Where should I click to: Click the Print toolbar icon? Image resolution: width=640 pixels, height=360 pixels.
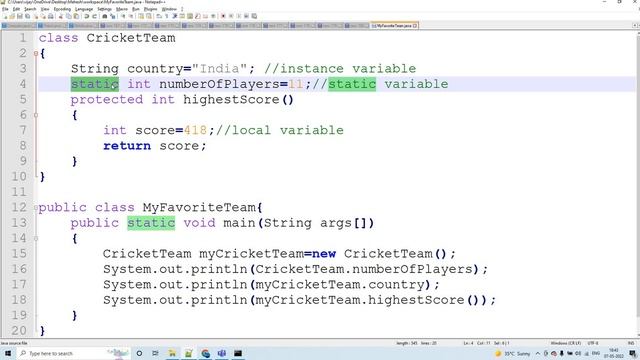51,16
